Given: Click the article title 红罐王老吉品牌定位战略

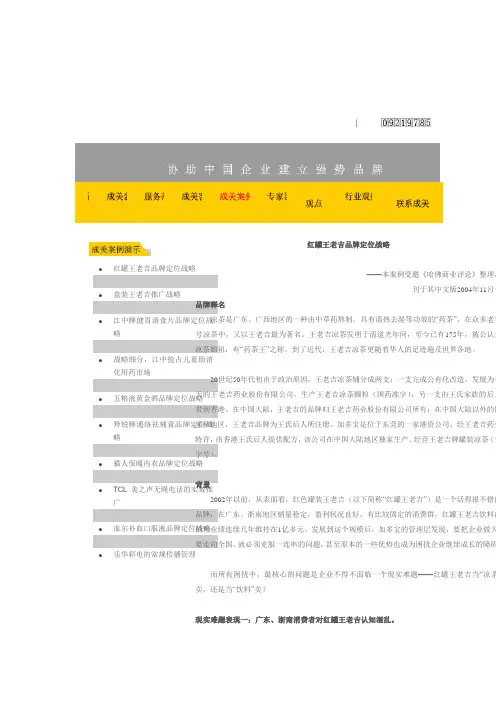Looking at the screenshot, I should (x=348, y=245).
